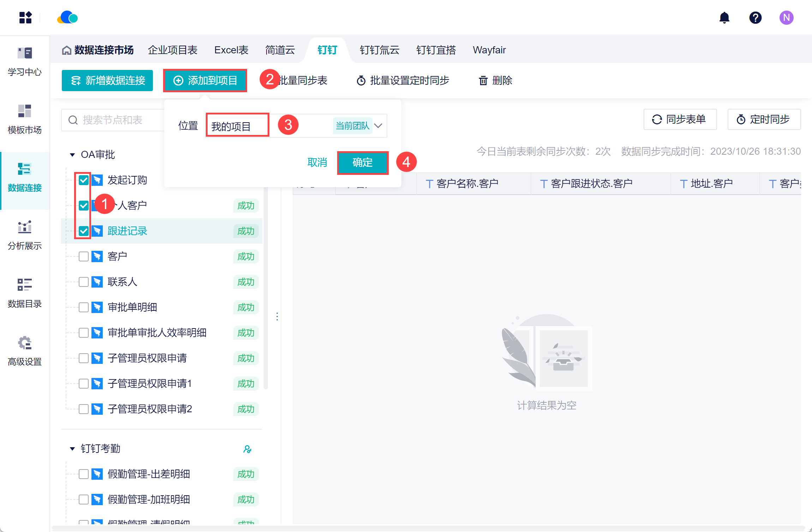Click the 同步表单 button
This screenshot has height=532, width=812.
click(680, 119)
